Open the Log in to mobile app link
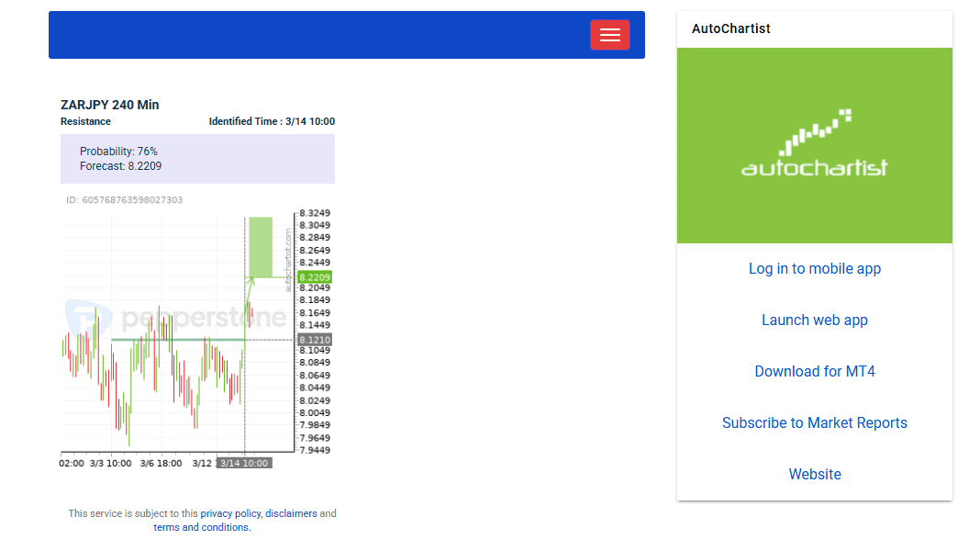Screen dimensions: 980x551 (x=815, y=269)
